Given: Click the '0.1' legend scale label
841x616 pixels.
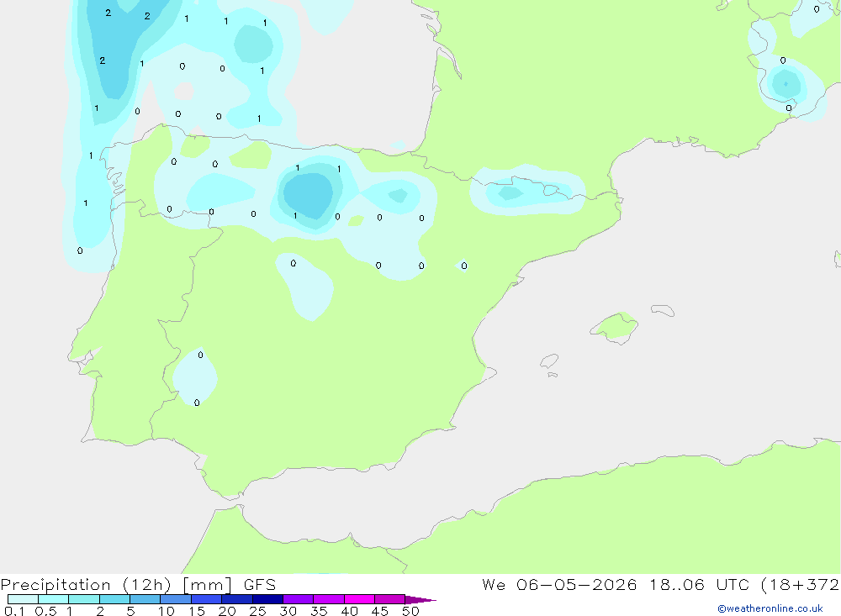Looking at the screenshot, I should click(x=14, y=611).
